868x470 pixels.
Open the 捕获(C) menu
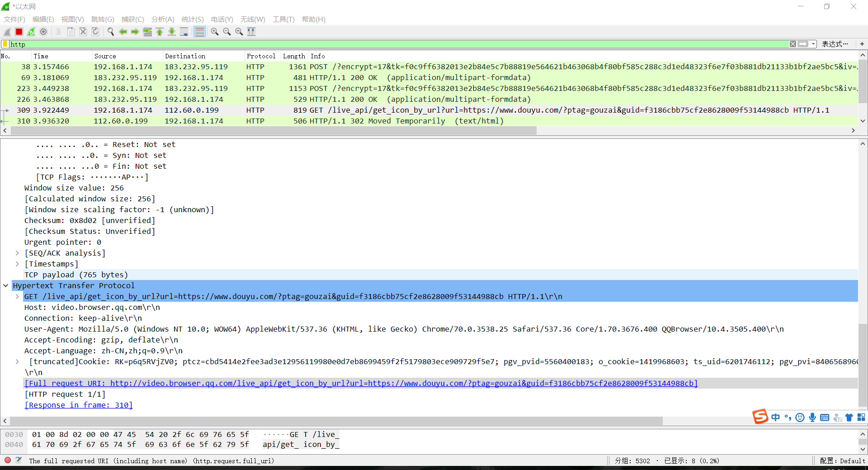tap(133, 19)
